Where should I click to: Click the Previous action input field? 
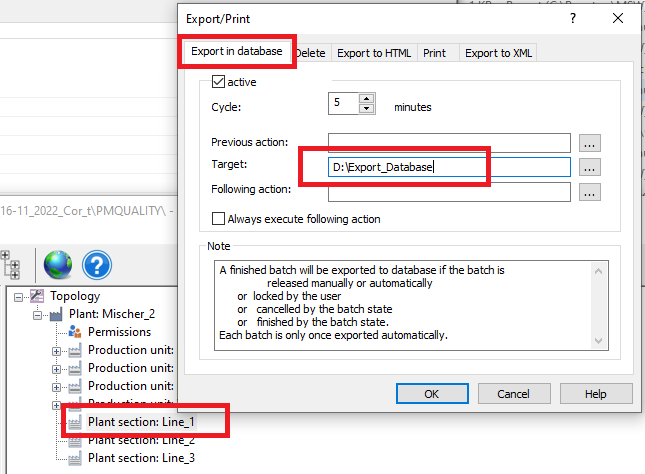(x=448, y=143)
